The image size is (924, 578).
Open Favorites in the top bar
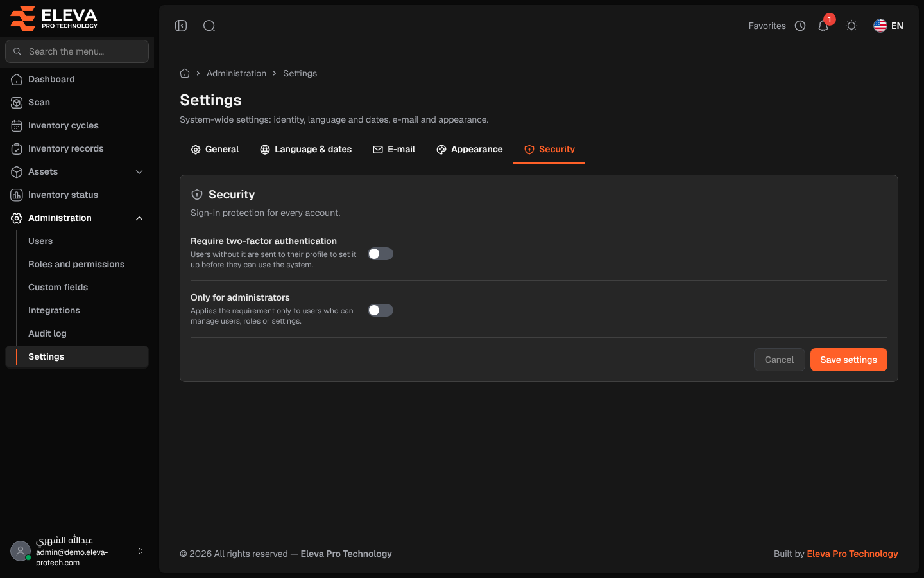[767, 26]
